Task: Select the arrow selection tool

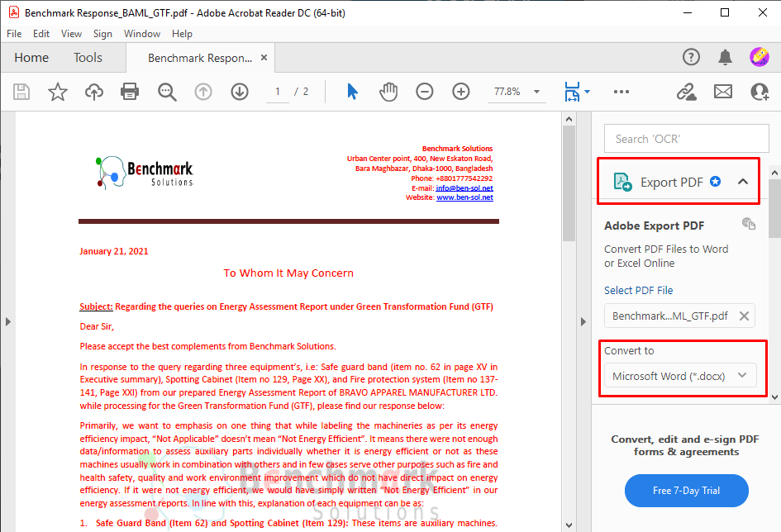Action: (x=352, y=92)
